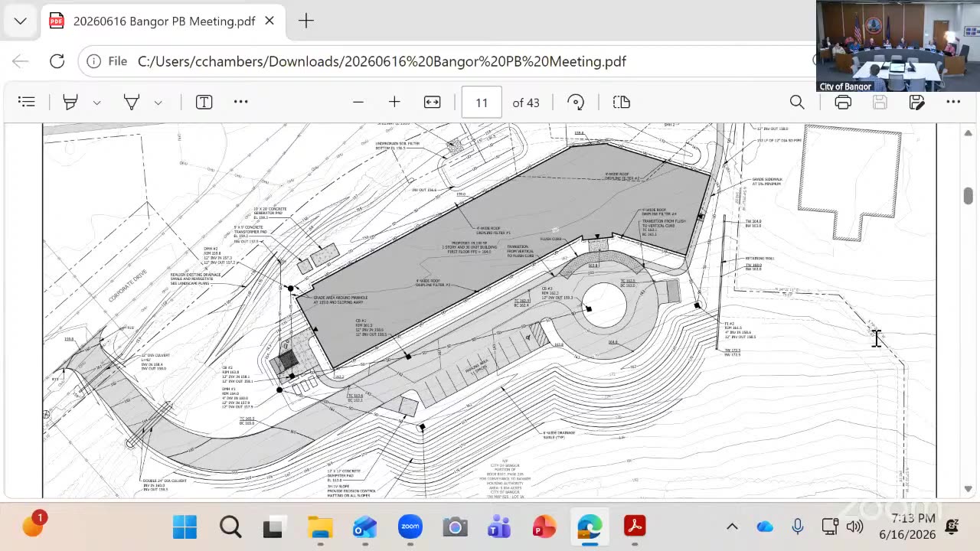Print the PDF document

click(843, 102)
